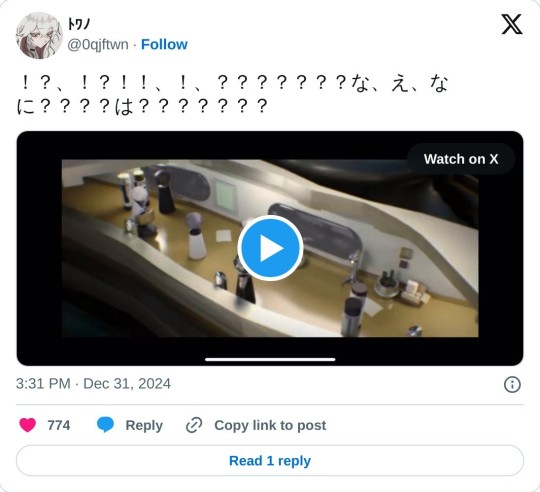This screenshot has width=540, height=492.
Task: Click the white video progress bar
Action: 270,359
